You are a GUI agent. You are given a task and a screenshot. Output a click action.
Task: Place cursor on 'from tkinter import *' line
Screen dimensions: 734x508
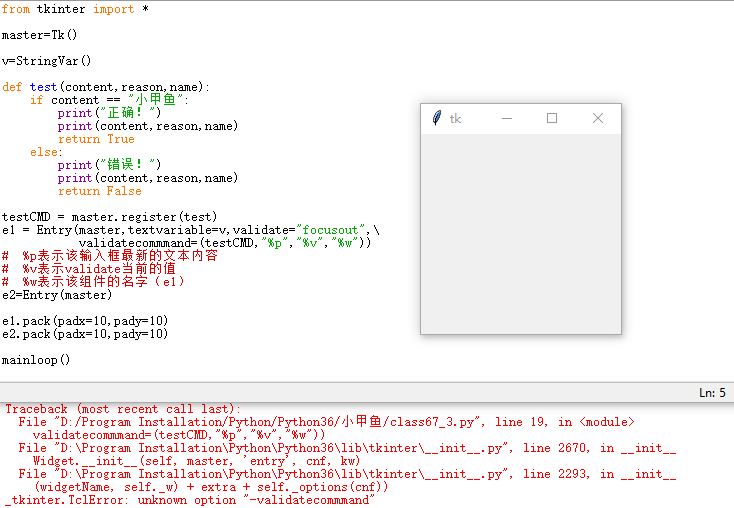pyautogui.click(x=68, y=9)
